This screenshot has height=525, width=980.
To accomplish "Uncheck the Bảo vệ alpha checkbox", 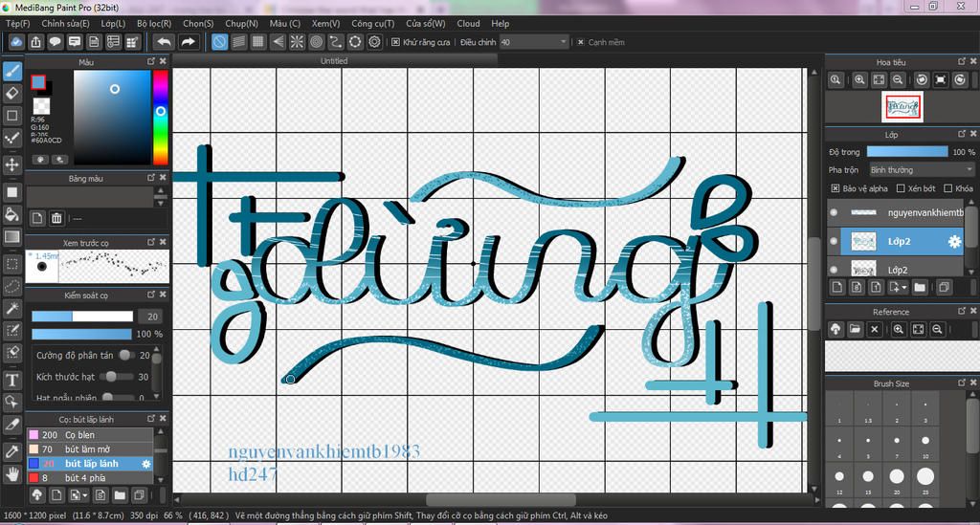I will pos(835,187).
